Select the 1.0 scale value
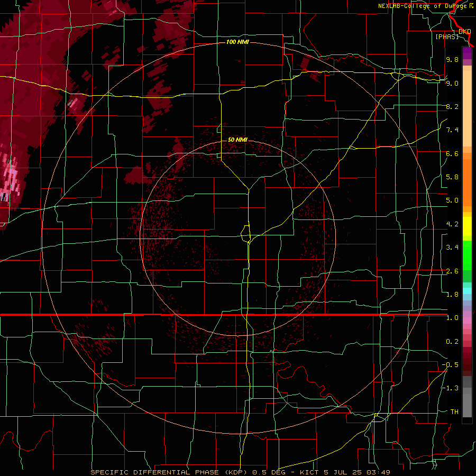Image resolution: width=476 pixels, height=476 pixels. point(452,318)
